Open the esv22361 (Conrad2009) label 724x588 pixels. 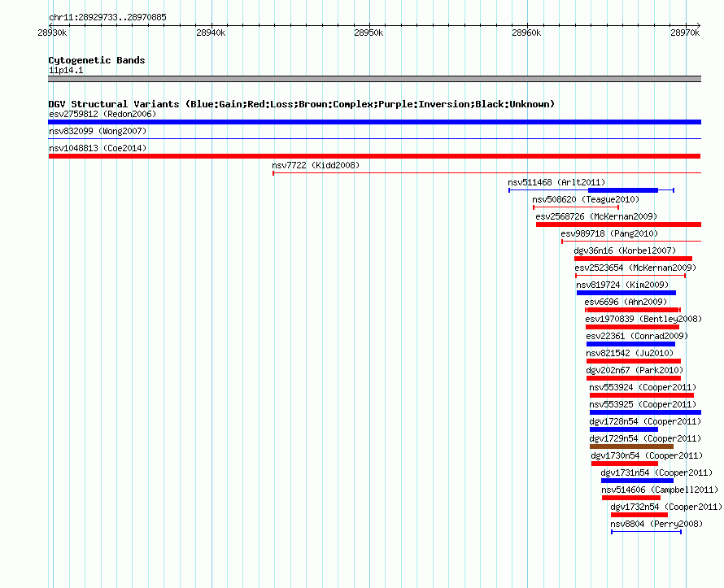point(637,336)
